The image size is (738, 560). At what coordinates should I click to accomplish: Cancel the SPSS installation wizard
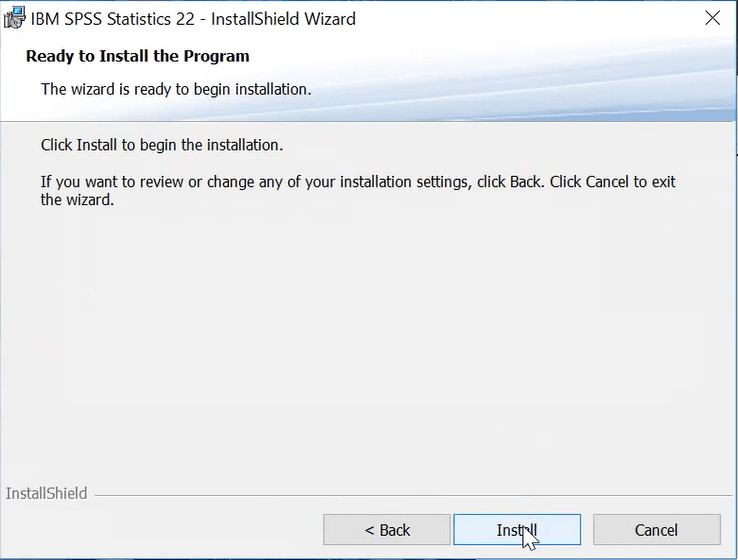coord(656,530)
